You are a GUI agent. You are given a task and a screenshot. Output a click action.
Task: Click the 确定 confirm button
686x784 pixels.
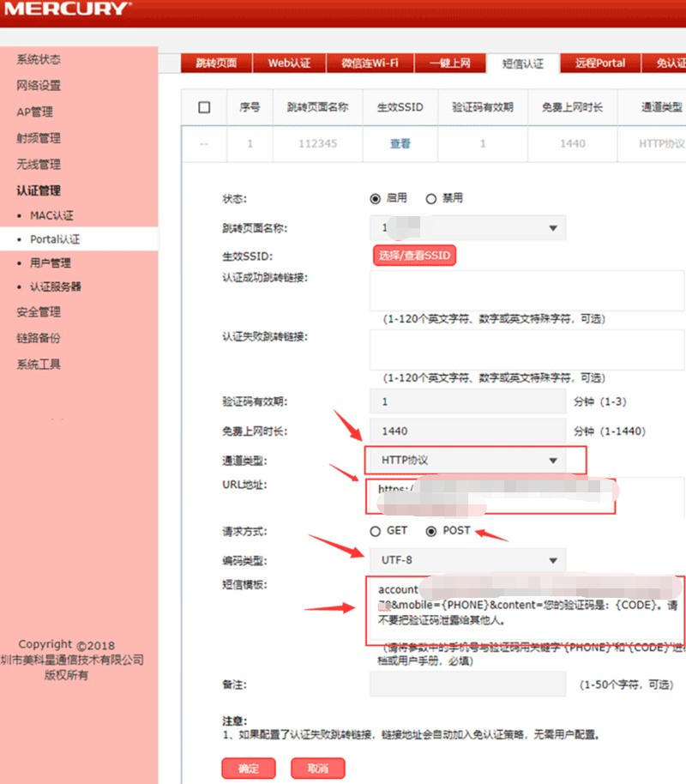click(x=248, y=768)
